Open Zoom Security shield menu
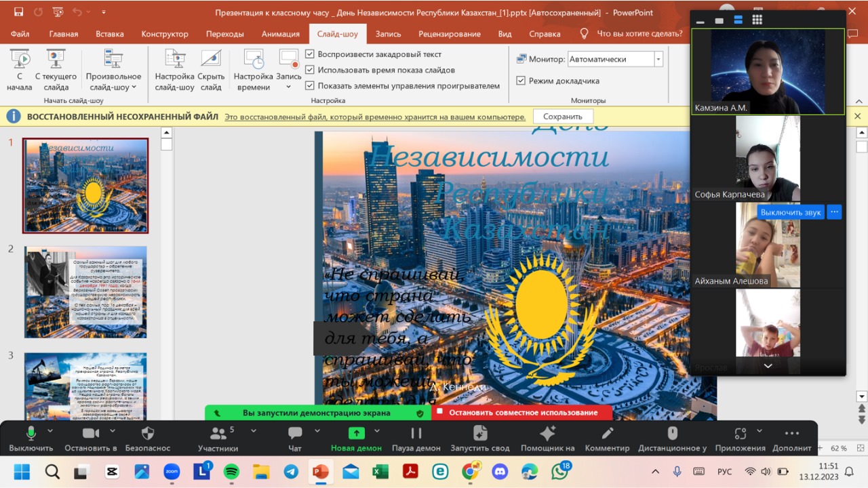The image size is (868, 488). tap(148, 433)
